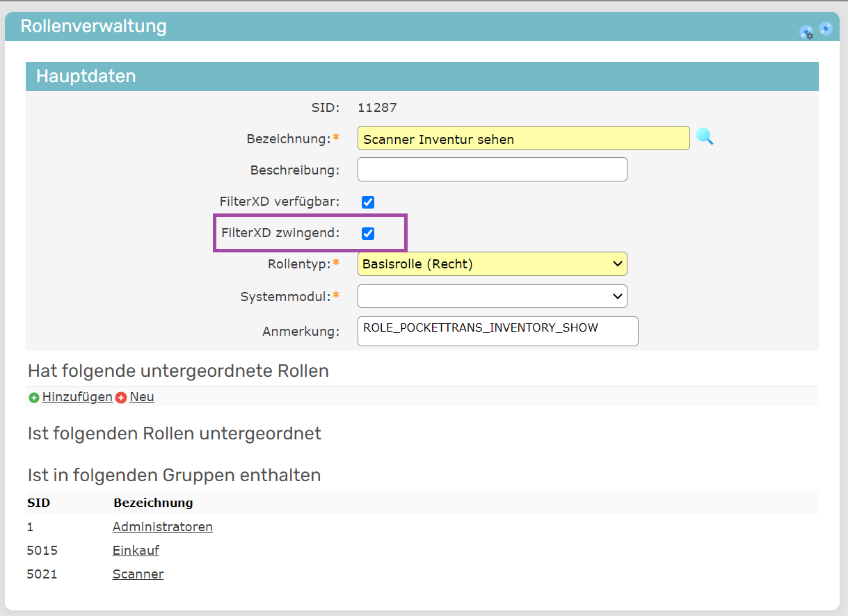Uncheck the FilterXD verfügbar checkbox
This screenshot has height=616, width=848.
coord(368,202)
